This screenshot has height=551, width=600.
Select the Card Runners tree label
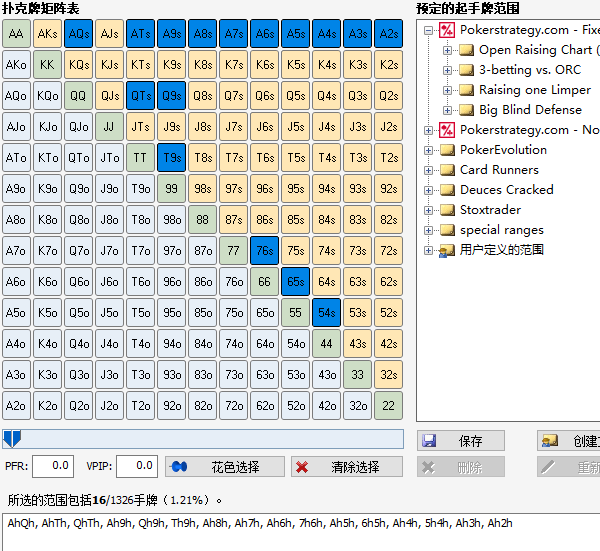click(x=499, y=170)
